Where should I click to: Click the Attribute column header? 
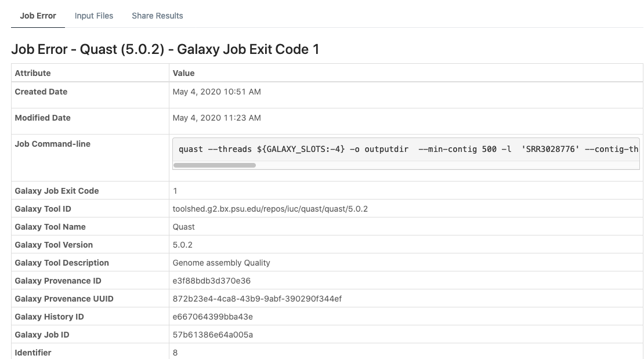click(32, 73)
